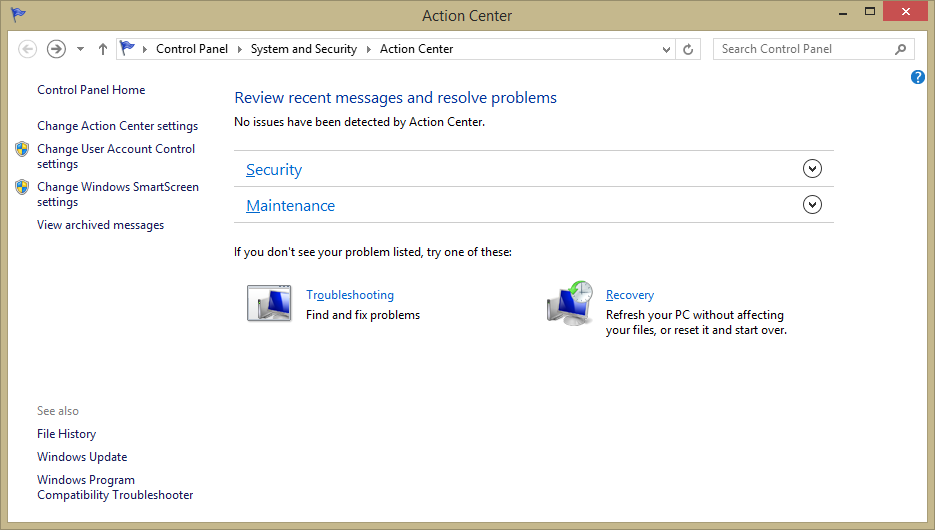The height and width of the screenshot is (530, 935).
Task: Open Control Panel Home
Action: click(91, 89)
